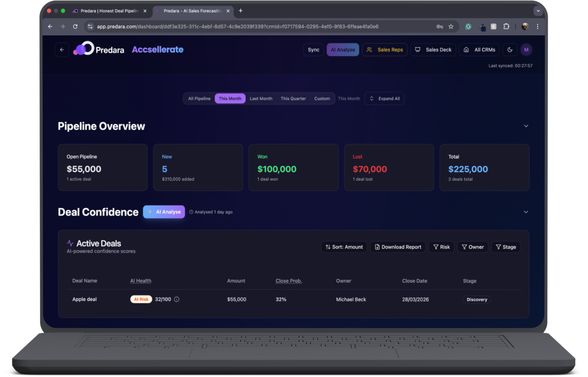
Task: Click the Chrome profile picture
Action: (525, 26)
